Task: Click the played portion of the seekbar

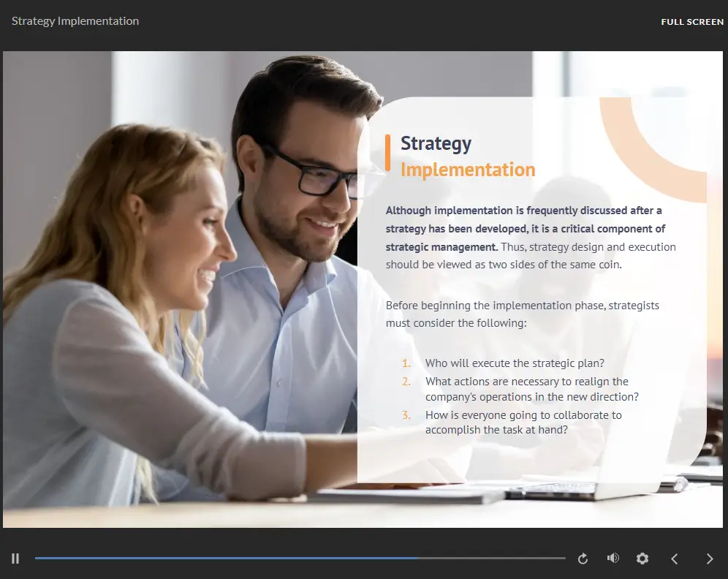Action: click(x=219, y=558)
